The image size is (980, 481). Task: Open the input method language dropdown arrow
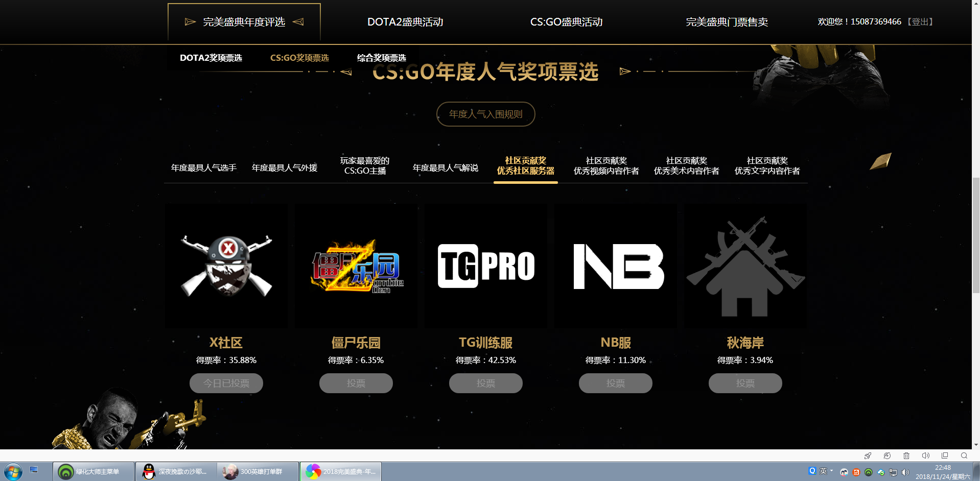pos(831,470)
